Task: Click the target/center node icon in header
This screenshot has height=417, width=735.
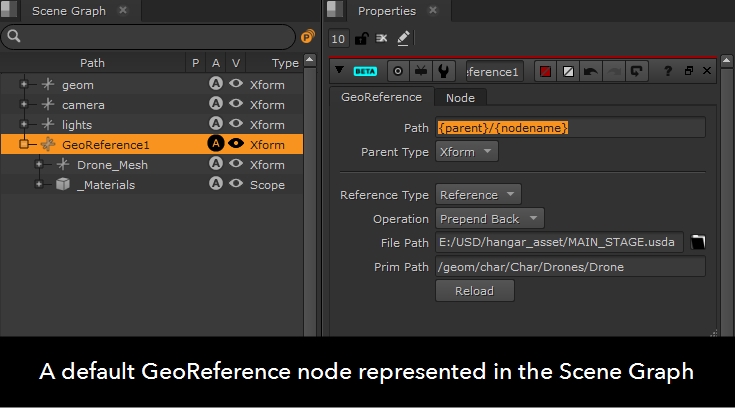Action: (398, 71)
